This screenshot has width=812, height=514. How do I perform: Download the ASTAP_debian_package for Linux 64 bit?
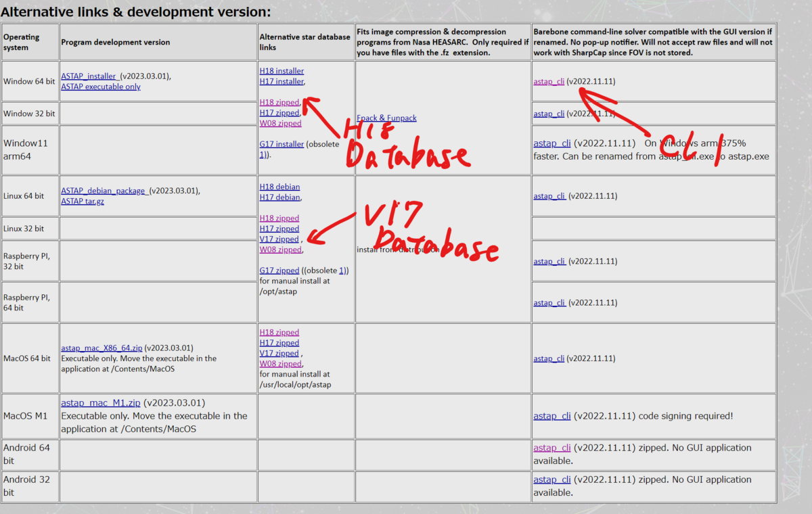(x=103, y=191)
